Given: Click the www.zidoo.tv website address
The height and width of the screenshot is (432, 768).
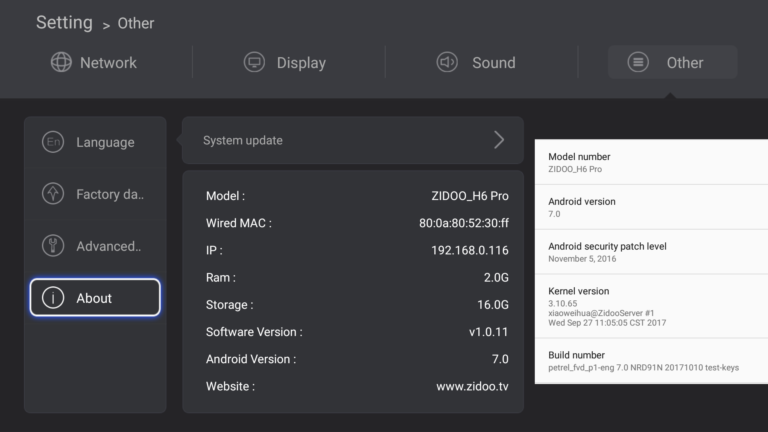Looking at the screenshot, I should [x=472, y=386].
